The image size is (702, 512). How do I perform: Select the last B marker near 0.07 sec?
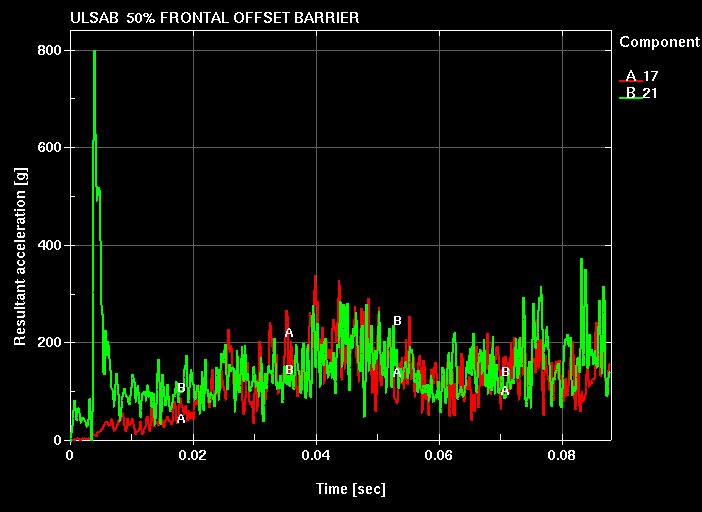[505, 372]
